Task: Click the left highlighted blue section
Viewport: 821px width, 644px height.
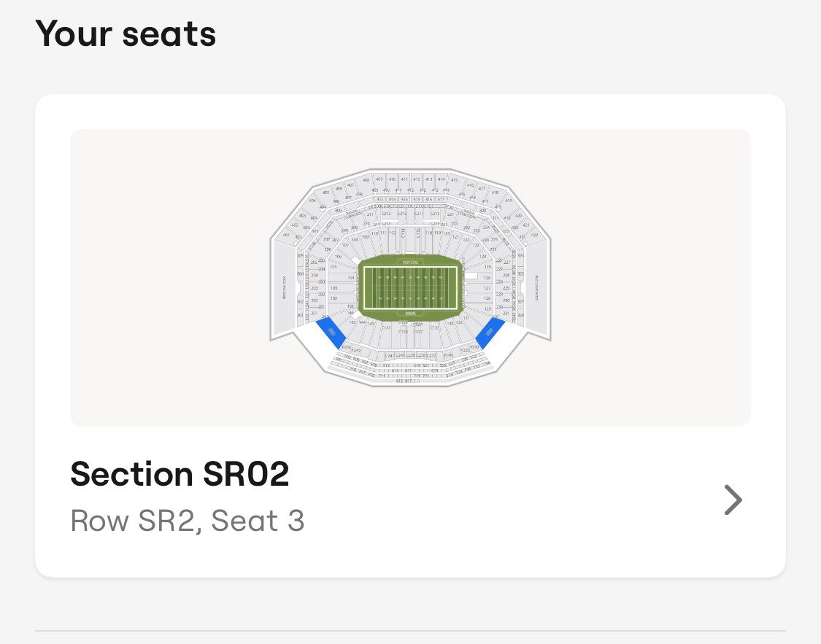Action: pyautogui.click(x=333, y=333)
